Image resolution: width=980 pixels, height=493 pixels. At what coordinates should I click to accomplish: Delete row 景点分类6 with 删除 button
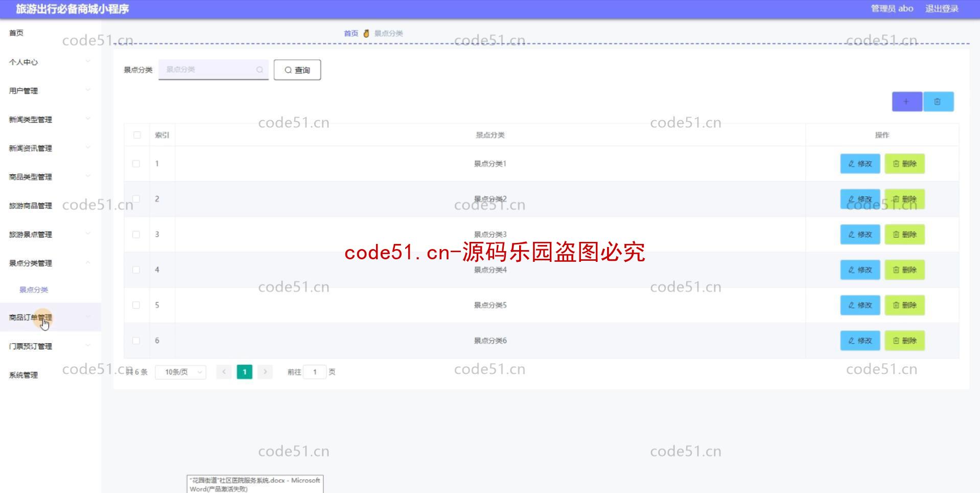pyautogui.click(x=904, y=340)
